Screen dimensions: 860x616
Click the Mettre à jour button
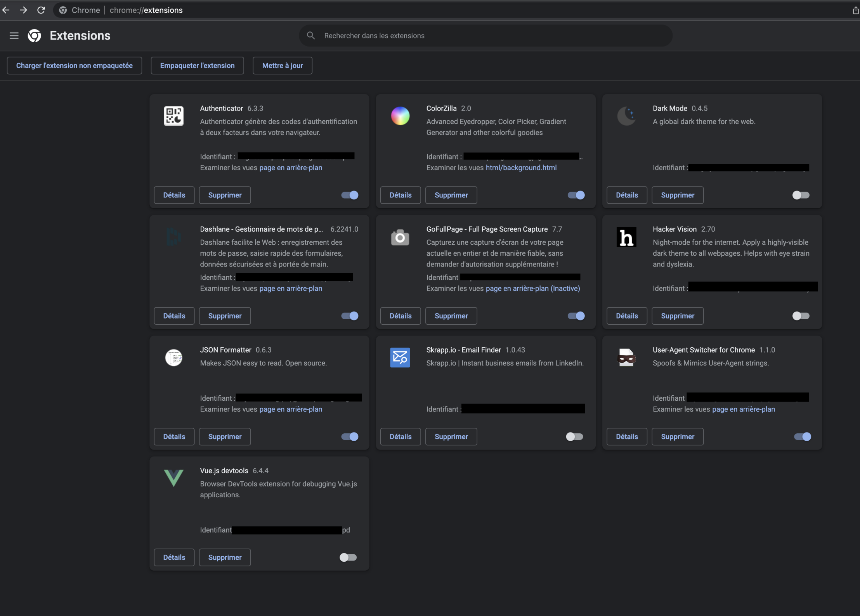pos(283,66)
